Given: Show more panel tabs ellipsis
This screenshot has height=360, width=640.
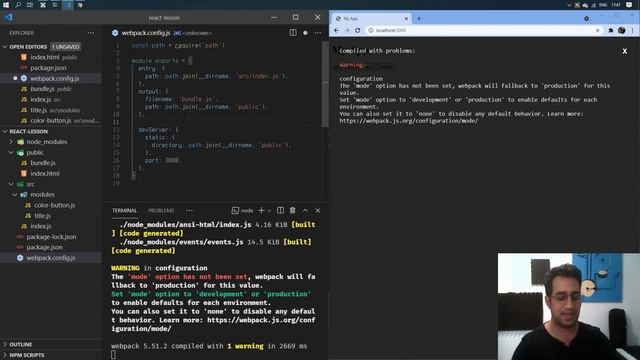Looking at the screenshot, I should click(189, 211).
